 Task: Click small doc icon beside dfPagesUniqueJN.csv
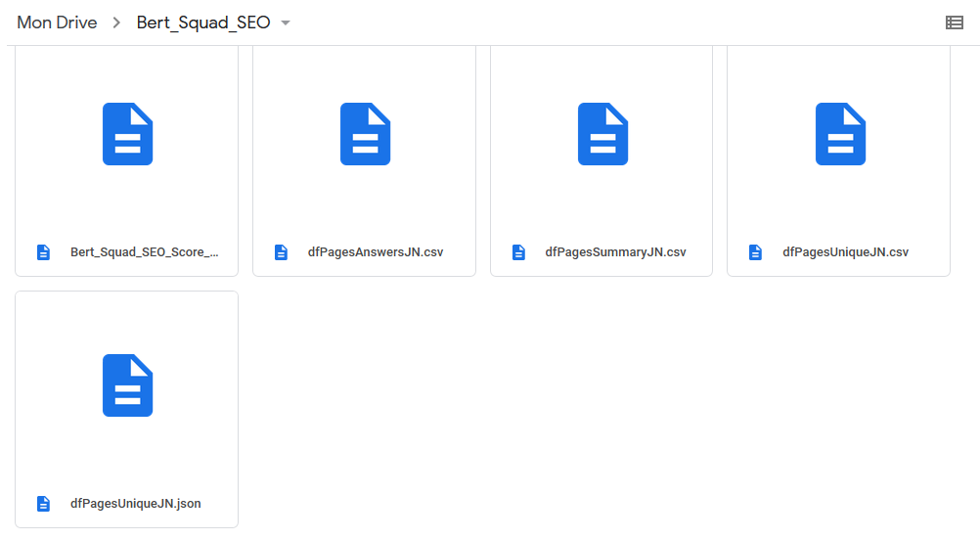pyautogui.click(x=755, y=251)
